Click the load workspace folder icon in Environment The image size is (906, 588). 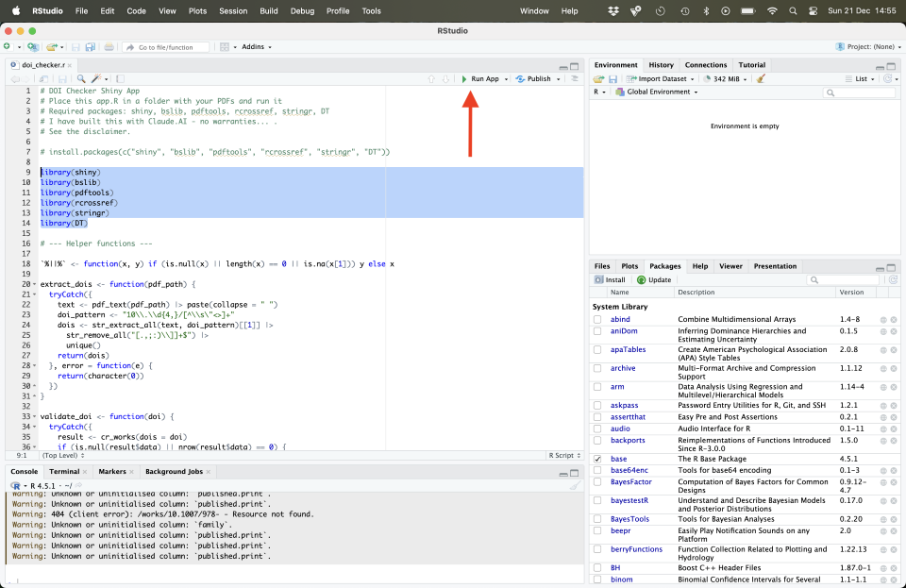coord(598,79)
